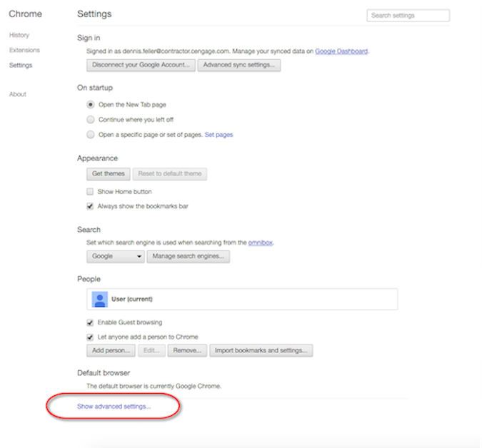The height and width of the screenshot is (448, 482).
Task: Toggle 'Let anyone add a person' checkbox
Action: (x=91, y=337)
